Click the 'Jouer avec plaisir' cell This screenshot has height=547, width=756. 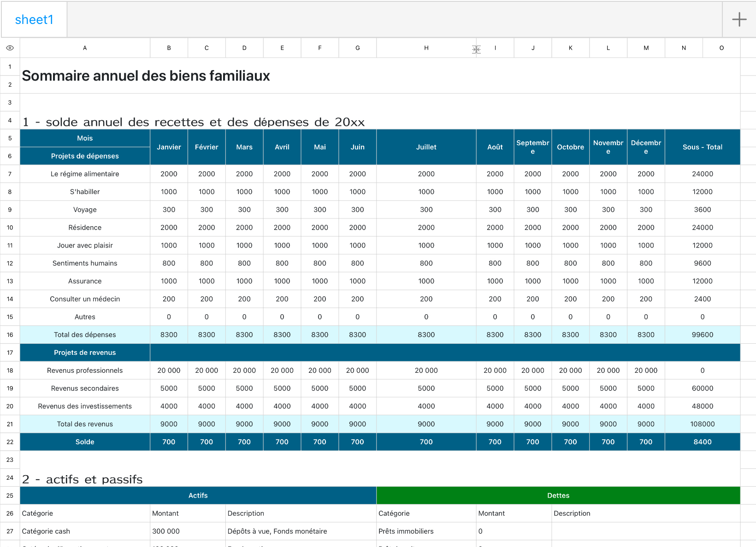tap(85, 246)
